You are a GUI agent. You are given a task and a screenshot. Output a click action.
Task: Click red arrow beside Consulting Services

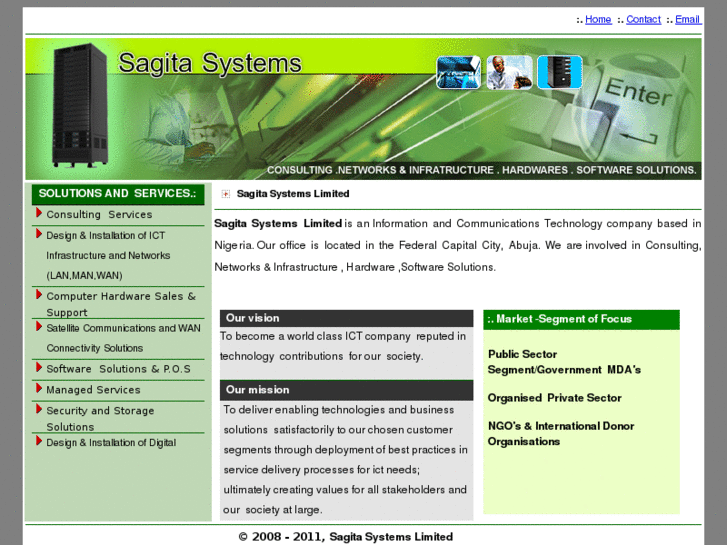[39, 213]
